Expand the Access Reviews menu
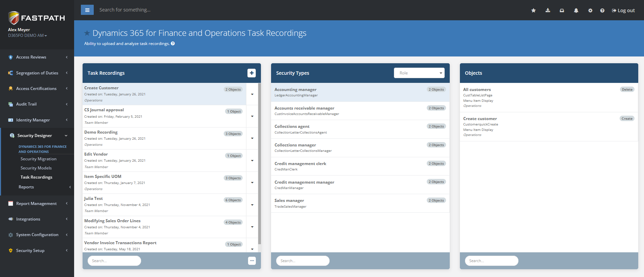Image resolution: width=644 pixels, height=277 pixels. tap(37, 57)
